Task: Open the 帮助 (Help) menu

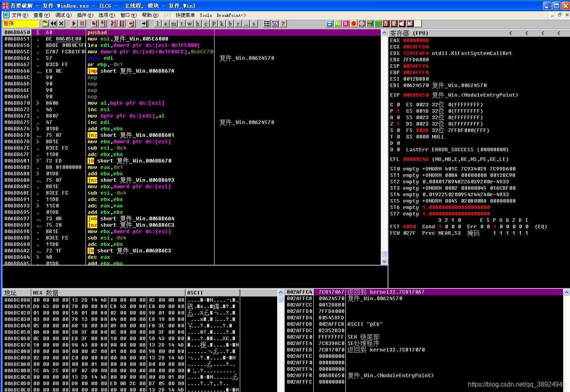Action: pos(150,15)
